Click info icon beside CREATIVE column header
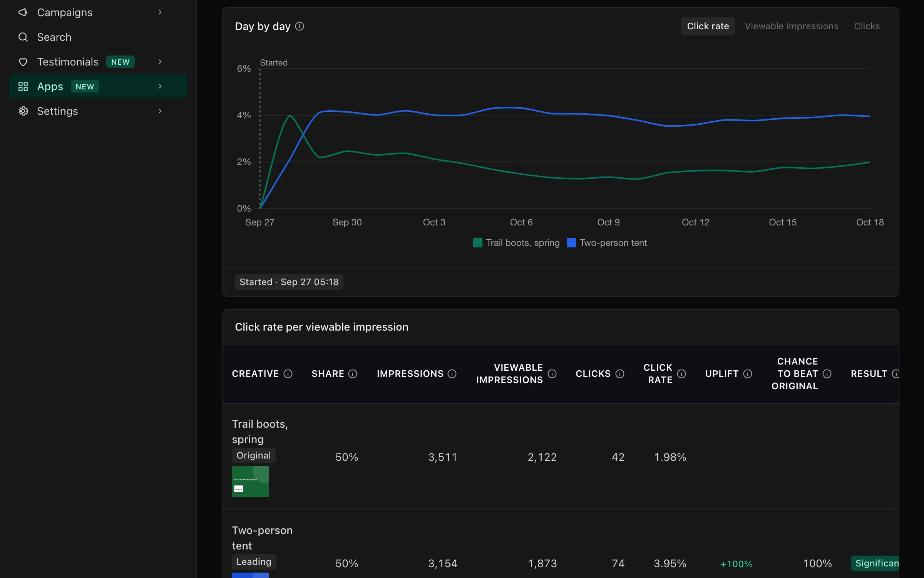The image size is (924, 578). (x=288, y=374)
